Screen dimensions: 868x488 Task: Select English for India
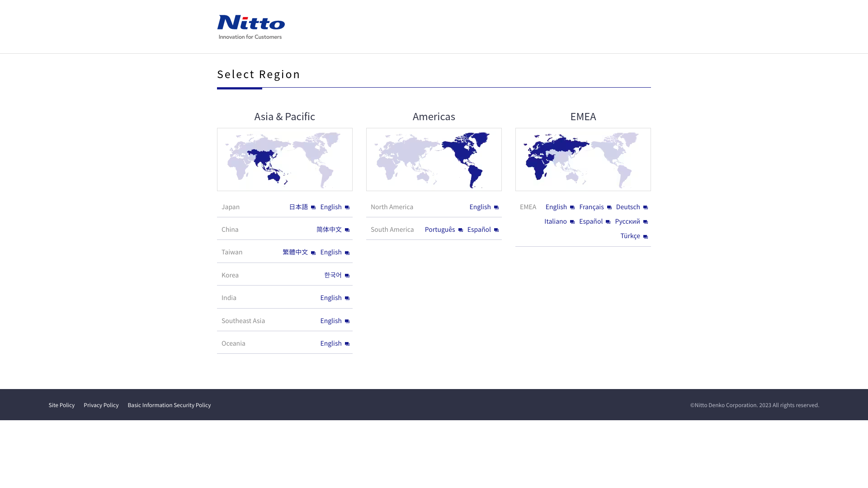pos(331,298)
